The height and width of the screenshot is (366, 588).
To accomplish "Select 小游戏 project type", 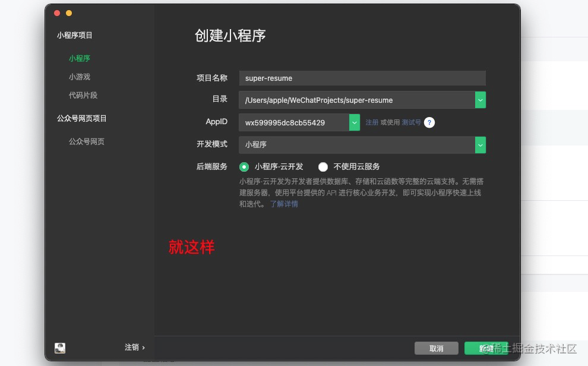I will pyautogui.click(x=79, y=77).
